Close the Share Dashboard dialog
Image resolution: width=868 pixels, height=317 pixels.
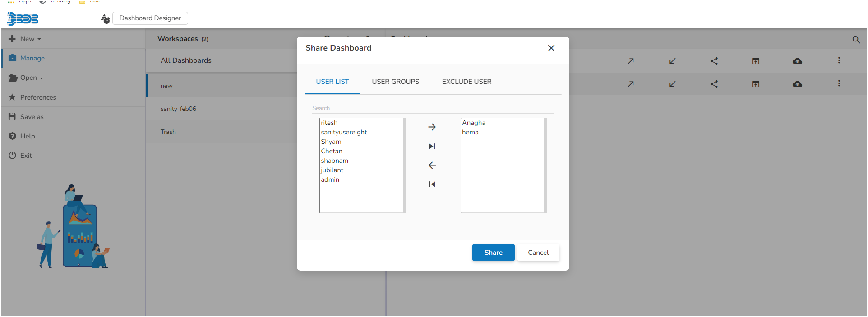[x=551, y=48]
